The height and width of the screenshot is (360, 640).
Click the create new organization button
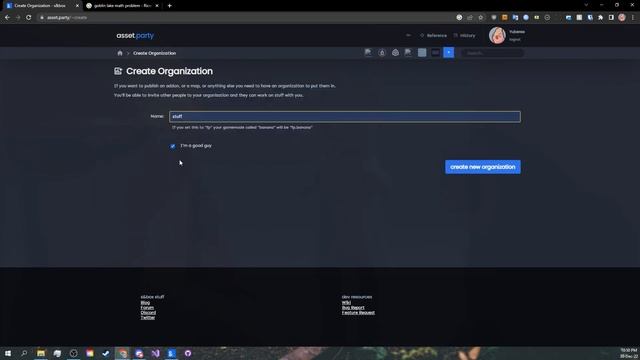pos(482,167)
